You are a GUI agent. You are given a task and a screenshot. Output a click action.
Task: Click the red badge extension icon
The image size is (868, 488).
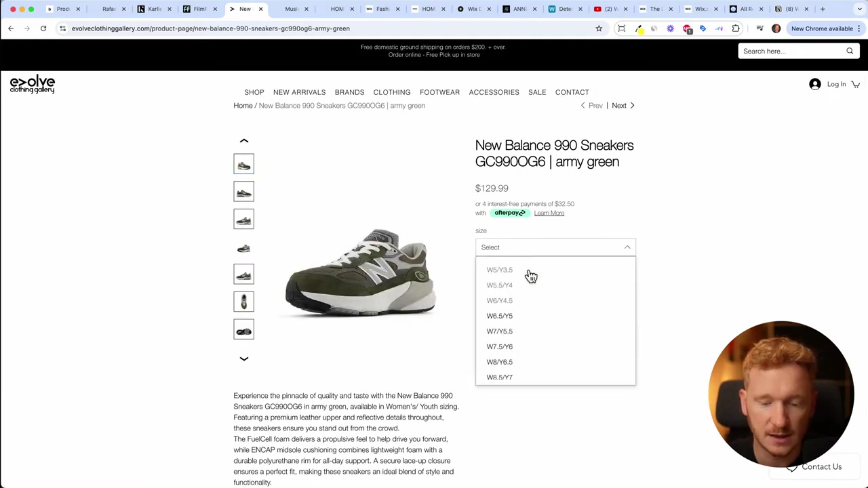pyautogui.click(x=687, y=28)
